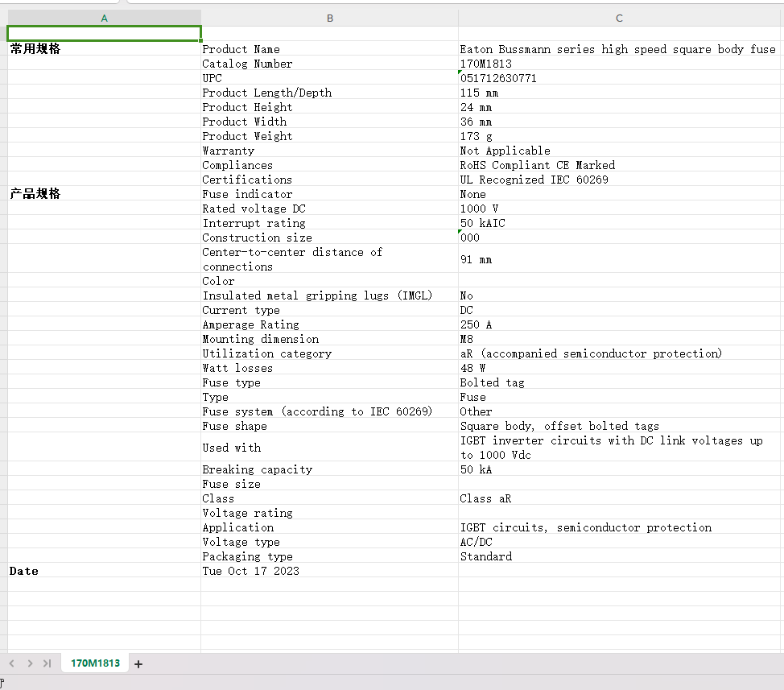784x690 pixels.
Task: Select the 'Mounting dimension' cell
Action: [x=329, y=338]
